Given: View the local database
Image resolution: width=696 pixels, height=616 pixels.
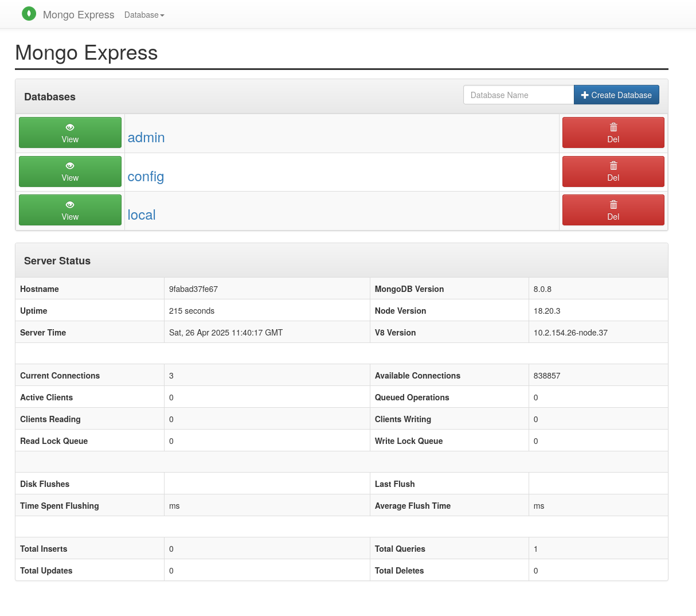Looking at the screenshot, I should pyautogui.click(x=70, y=210).
